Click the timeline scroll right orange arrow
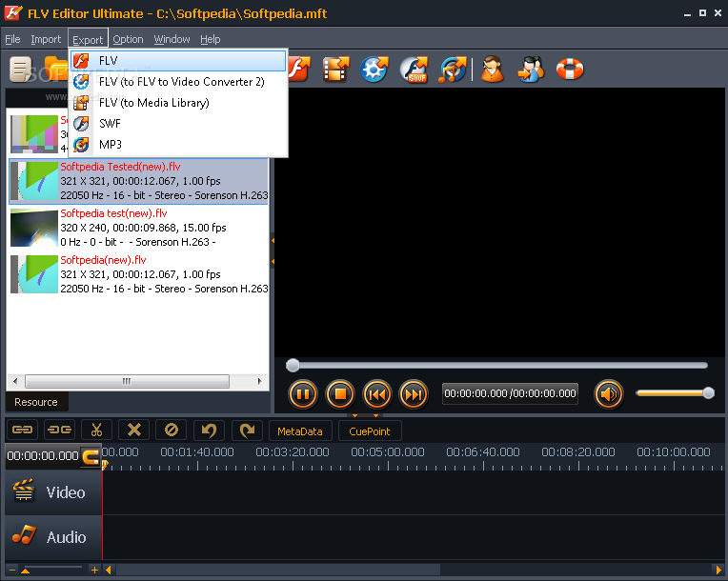The width and height of the screenshot is (728, 581). (718, 570)
